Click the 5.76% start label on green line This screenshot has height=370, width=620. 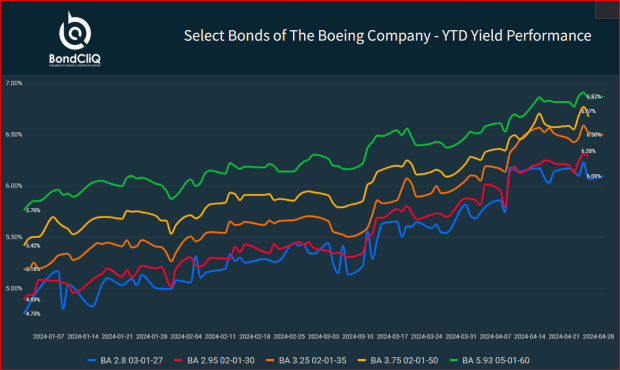point(33,211)
